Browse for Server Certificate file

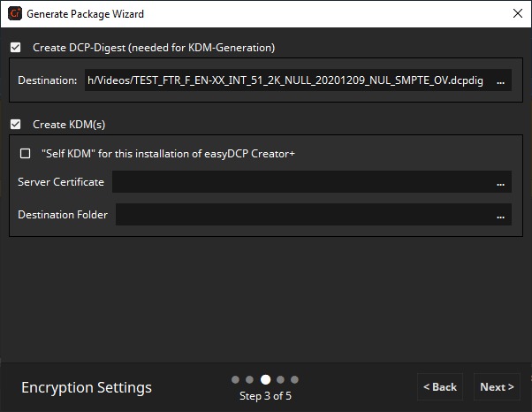[500, 182]
